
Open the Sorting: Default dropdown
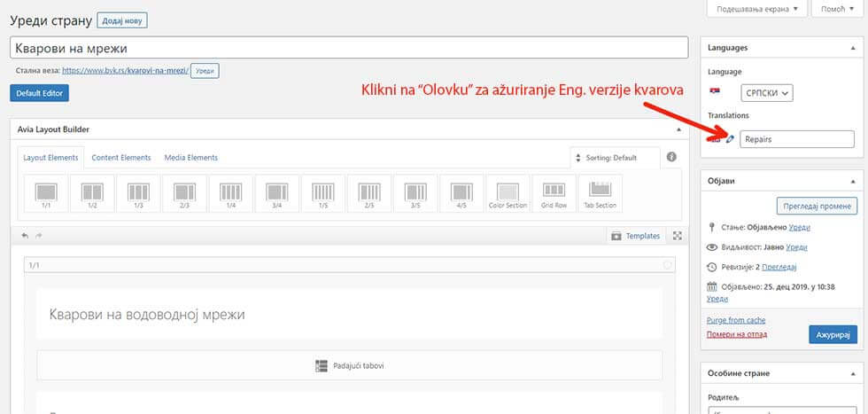tap(615, 158)
